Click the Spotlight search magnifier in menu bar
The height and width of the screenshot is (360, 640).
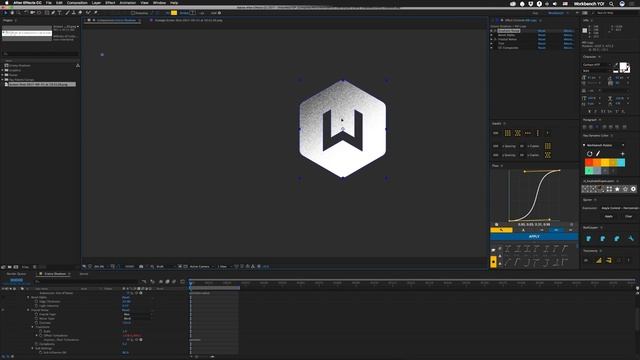611,4
